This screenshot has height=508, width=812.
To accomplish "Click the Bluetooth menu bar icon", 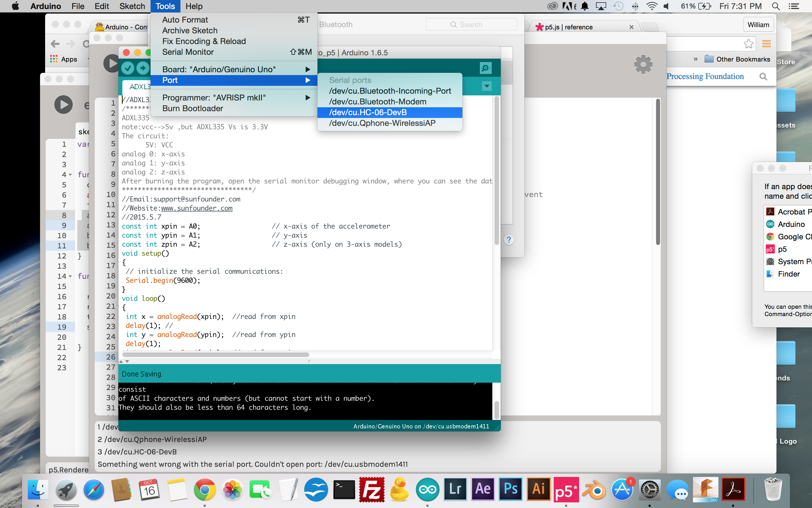I will point(635,6).
